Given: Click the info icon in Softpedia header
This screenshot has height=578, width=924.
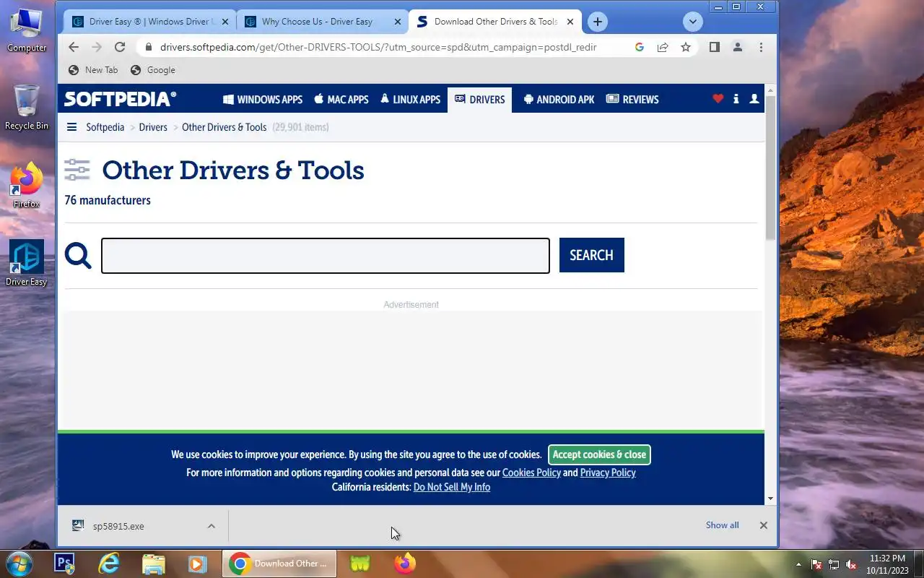Looking at the screenshot, I should point(736,99).
